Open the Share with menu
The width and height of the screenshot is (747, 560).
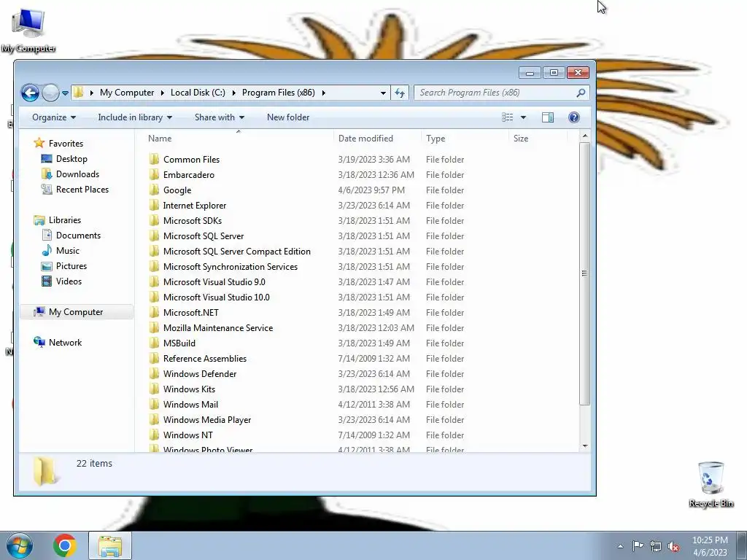pos(219,117)
